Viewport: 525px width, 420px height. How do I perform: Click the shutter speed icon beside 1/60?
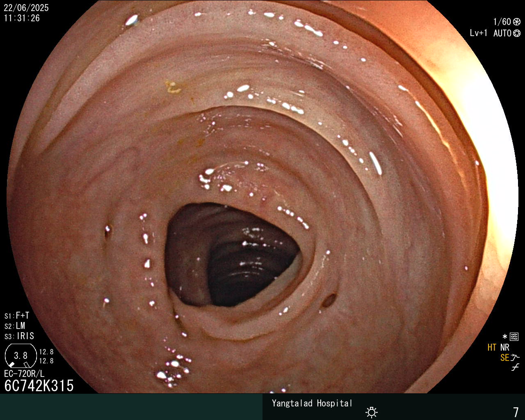click(517, 22)
